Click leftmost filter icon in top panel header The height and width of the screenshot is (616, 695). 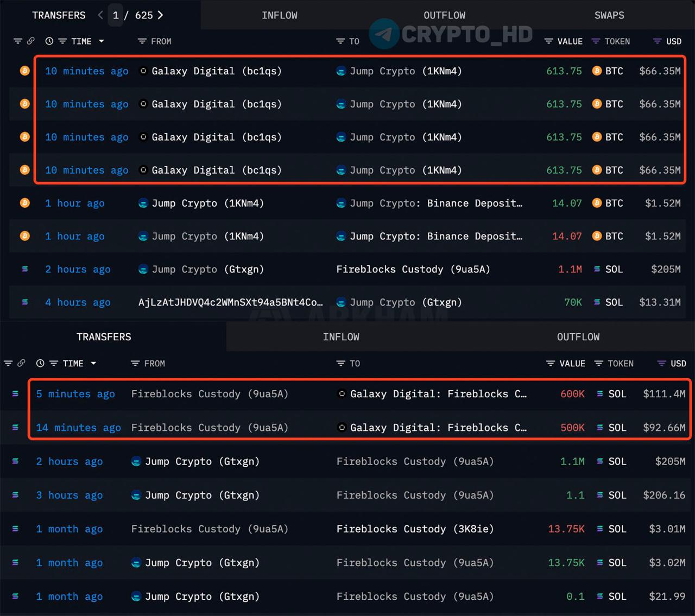click(18, 41)
